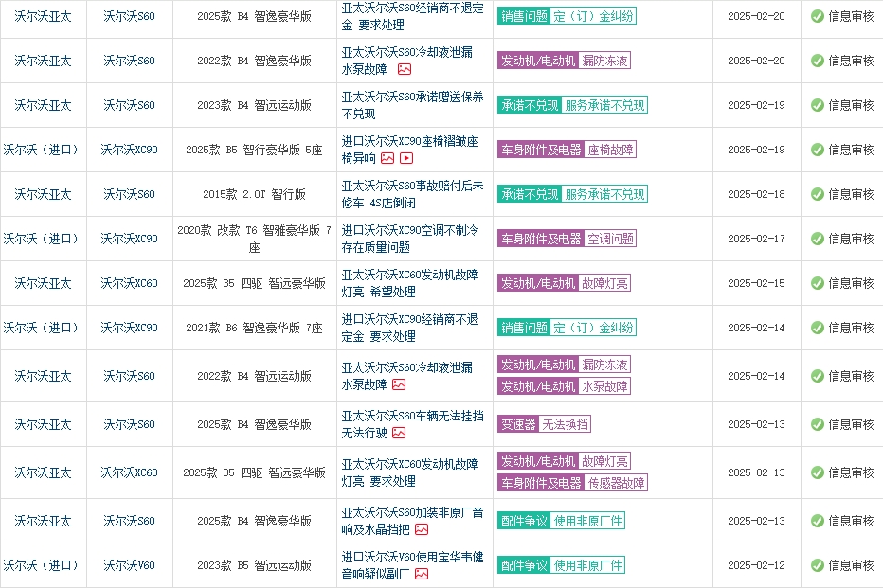Click green check for 承诺赠送保养不兑现 row

click(x=817, y=105)
